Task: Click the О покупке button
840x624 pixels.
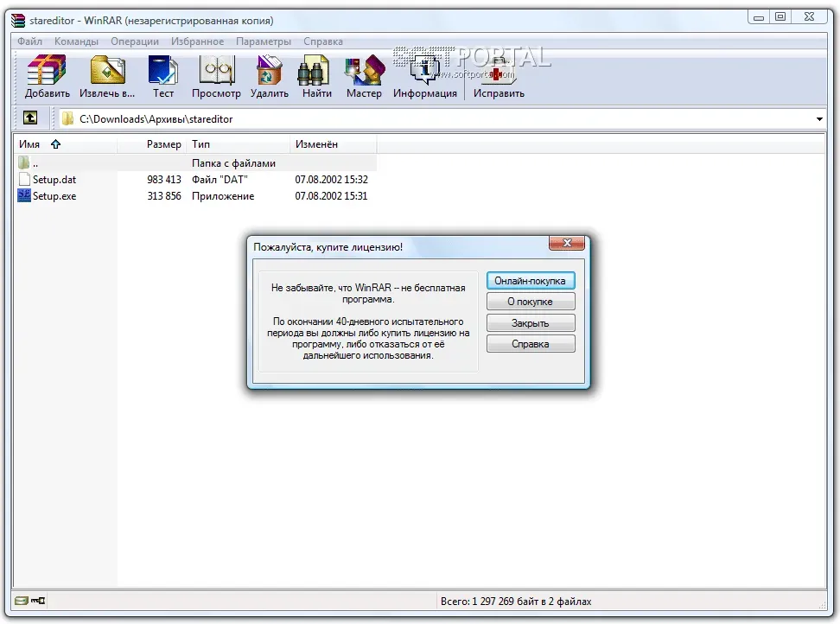Action: pos(530,302)
